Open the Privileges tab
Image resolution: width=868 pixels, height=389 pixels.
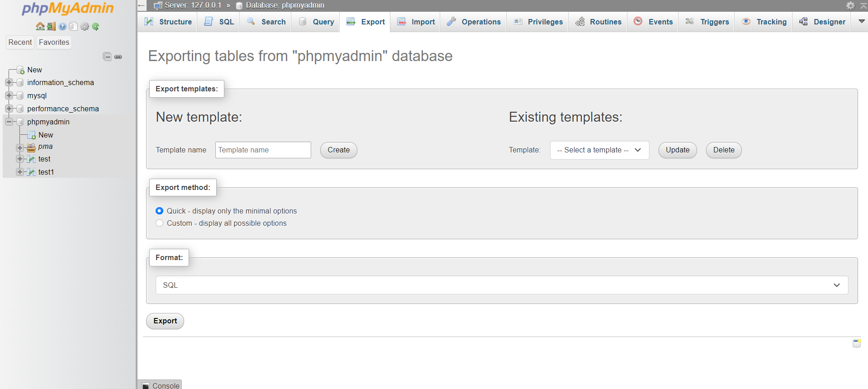point(538,22)
